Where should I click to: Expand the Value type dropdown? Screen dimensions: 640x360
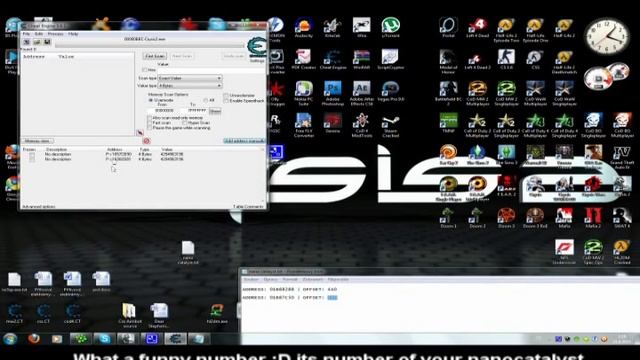point(190,86)
